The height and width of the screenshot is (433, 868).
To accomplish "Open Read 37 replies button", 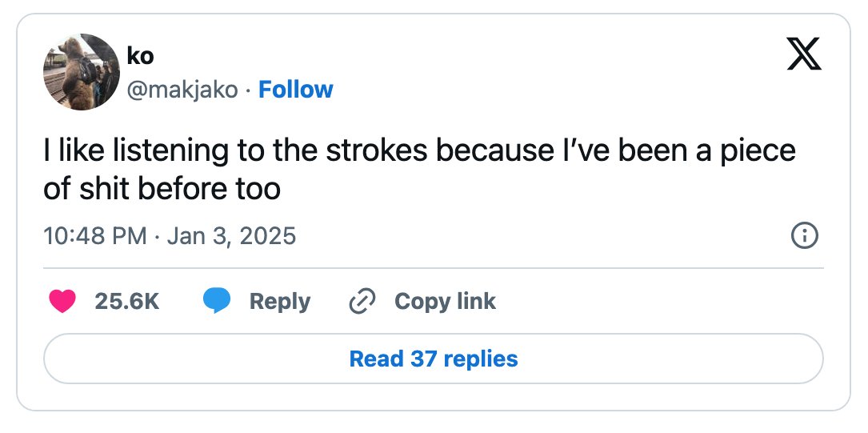I will click(434, 359).
